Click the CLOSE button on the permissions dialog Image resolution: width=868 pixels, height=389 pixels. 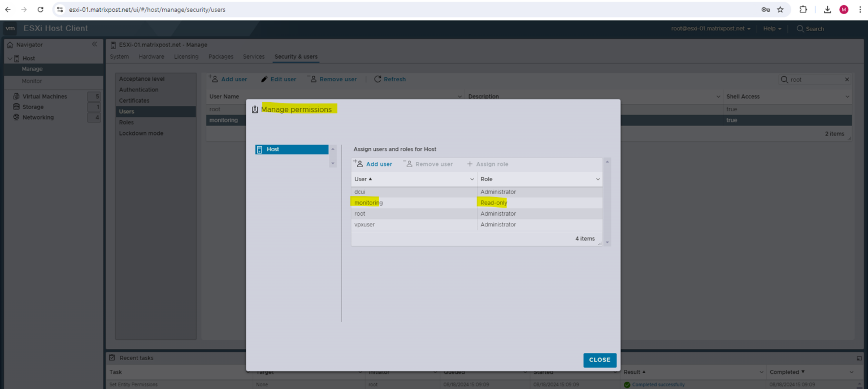tap(600, 360)
